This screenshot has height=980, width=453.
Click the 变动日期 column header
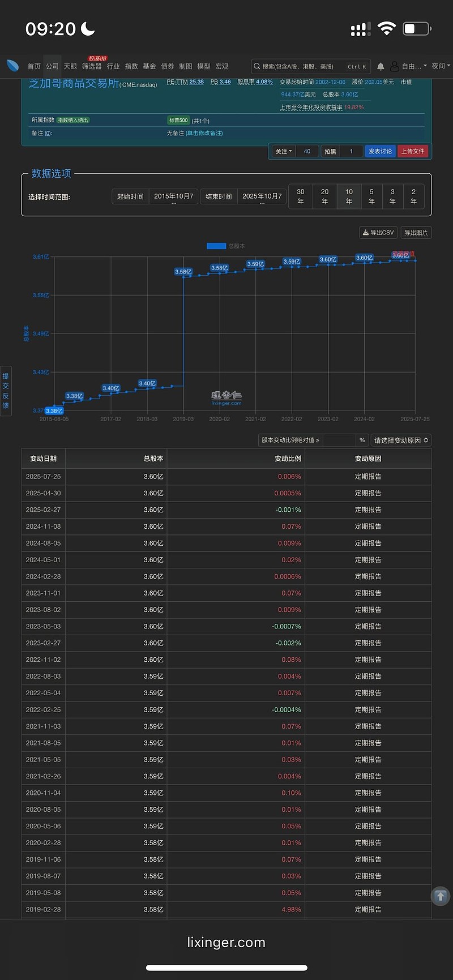tap(44, 459)
